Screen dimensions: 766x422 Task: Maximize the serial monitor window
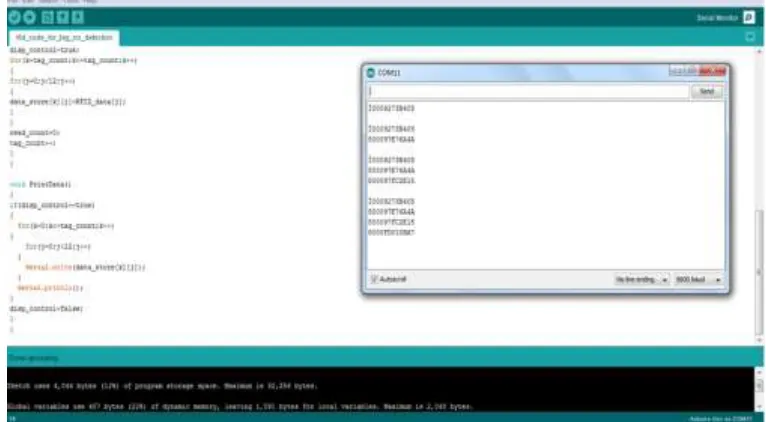click(x=691, y=71)
